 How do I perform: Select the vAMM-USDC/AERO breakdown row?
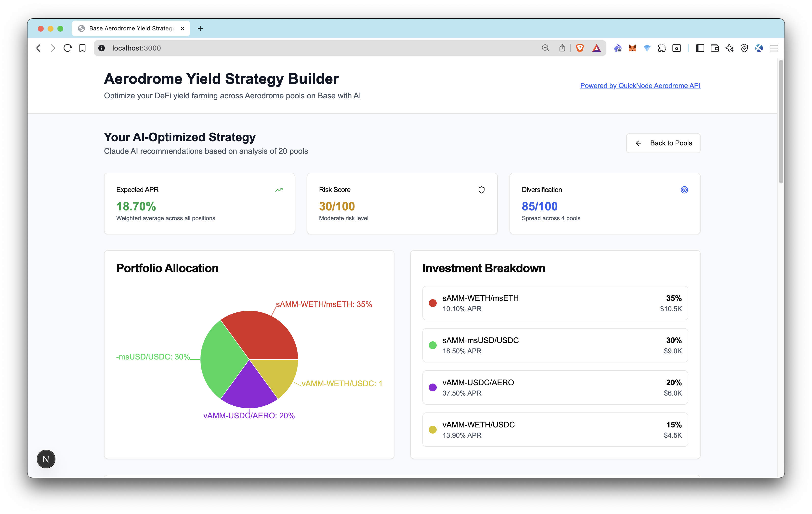click(x=555, y=387)
